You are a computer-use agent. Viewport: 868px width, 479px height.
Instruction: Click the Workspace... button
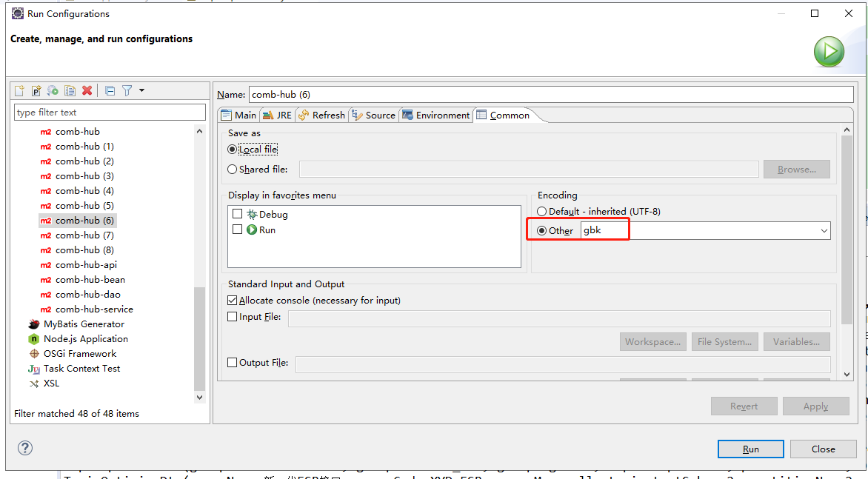(653, 342)
